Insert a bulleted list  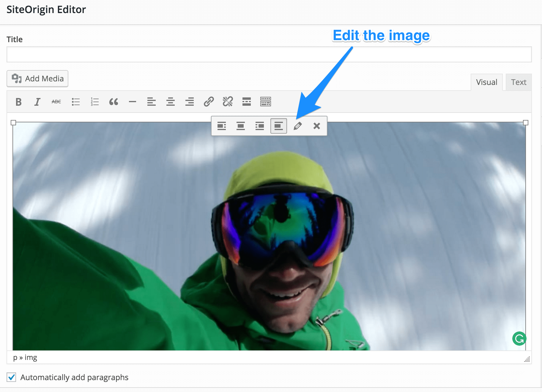(76, 102)
